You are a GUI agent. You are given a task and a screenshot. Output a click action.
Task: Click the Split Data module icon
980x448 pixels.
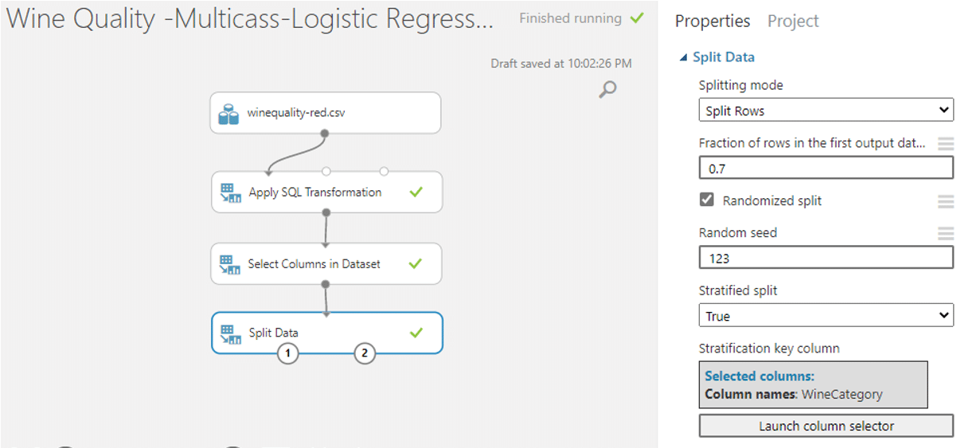[x=230, y=333]
